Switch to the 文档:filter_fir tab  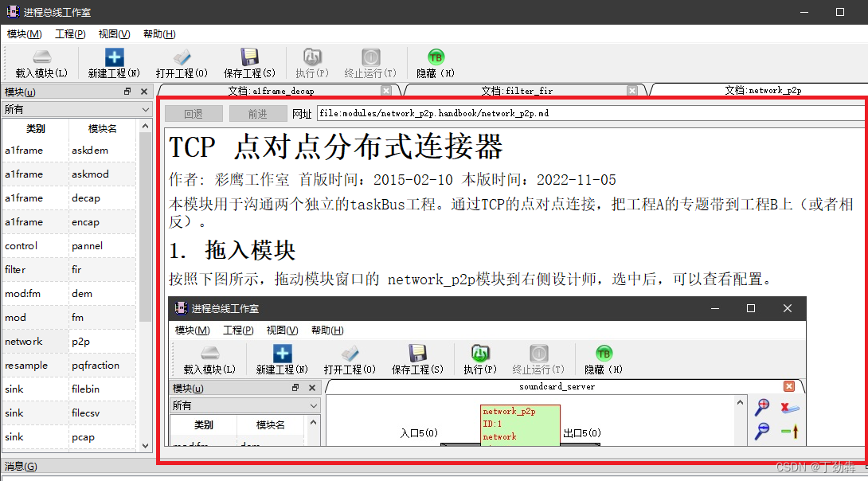pos(516,89)
